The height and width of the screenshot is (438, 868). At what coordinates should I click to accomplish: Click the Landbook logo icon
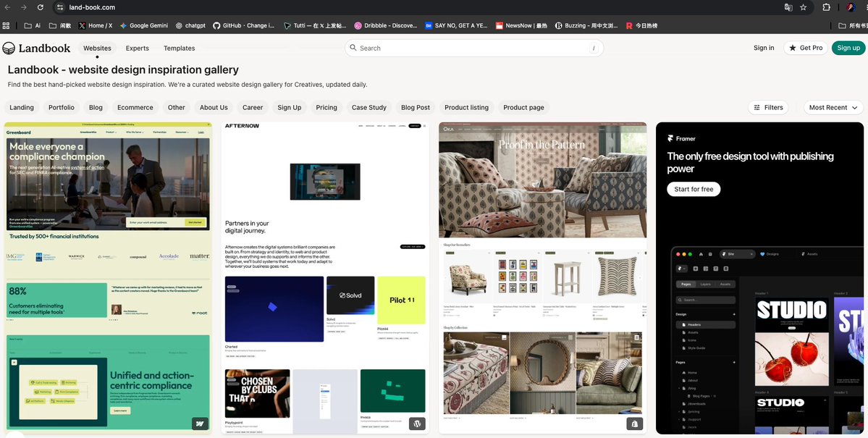[9, 49]
